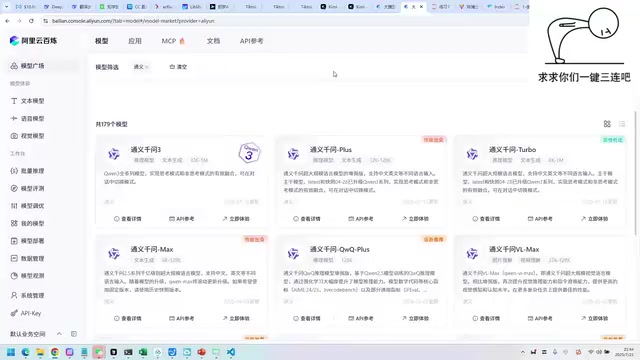This screenshot has height=360, width=640.
Task: View details of 通义千问-Turbo card
Action: 486,219
